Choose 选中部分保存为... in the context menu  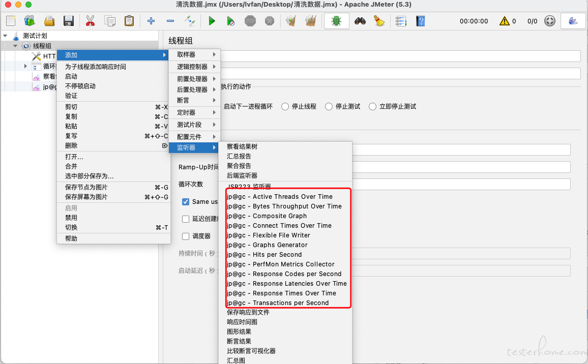point(113,176)
